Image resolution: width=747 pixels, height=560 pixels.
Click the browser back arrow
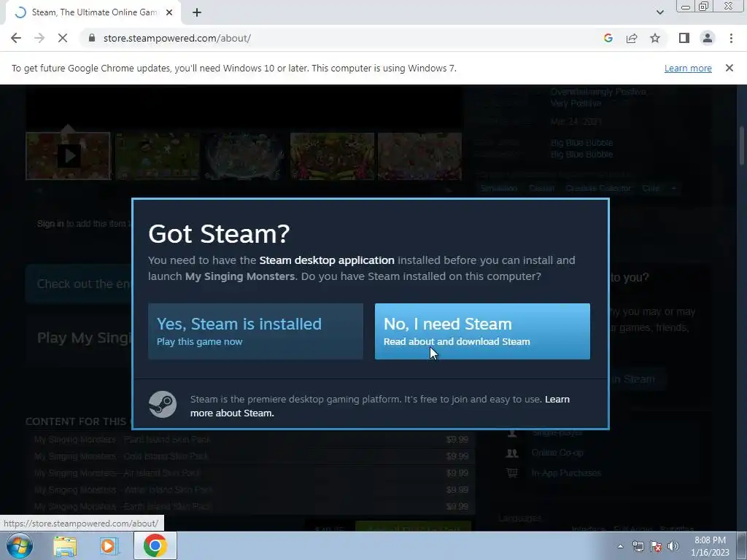16,38
